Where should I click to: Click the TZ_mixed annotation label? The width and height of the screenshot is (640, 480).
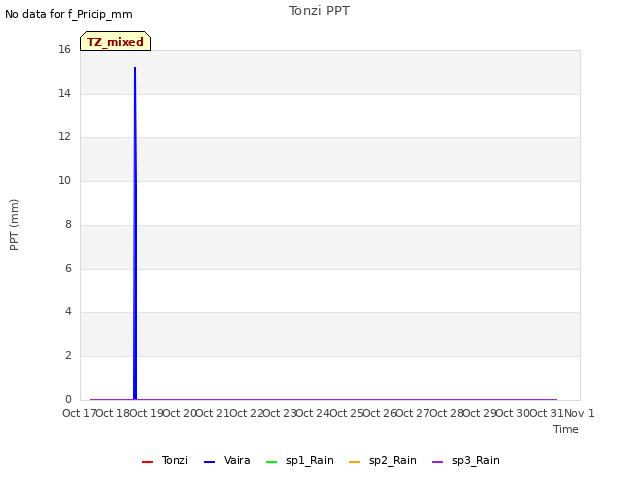[116, 41]
